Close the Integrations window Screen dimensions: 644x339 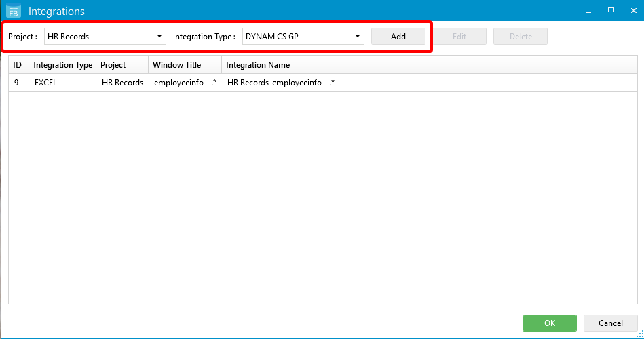[x=632, y=10]
